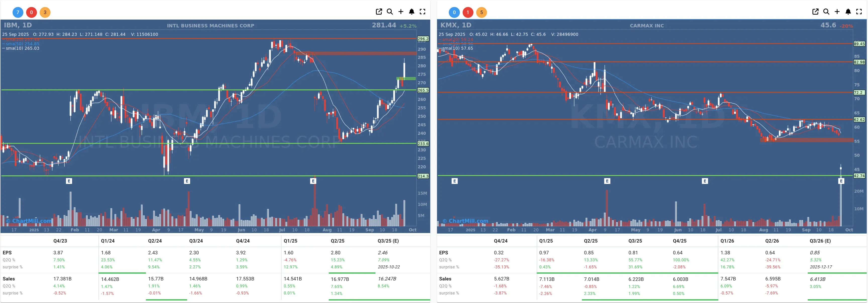Image resolution: width=868 pixels, height=303 pixels.
Task: Click IBM earnings marker near late July
Action: click(x=313, y=181)
